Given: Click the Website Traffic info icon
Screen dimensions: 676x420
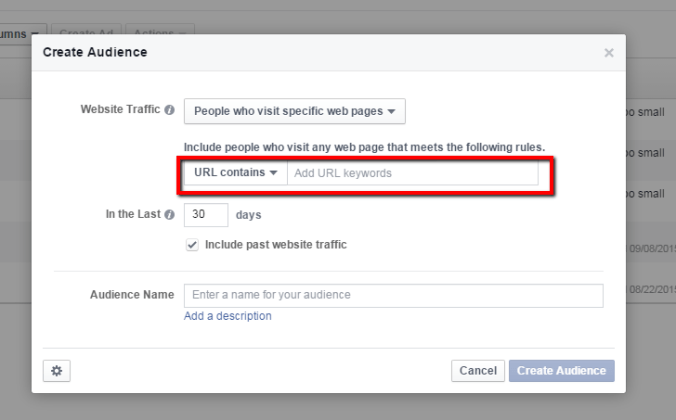Looking at the screenshot, I should pos(168,110).
